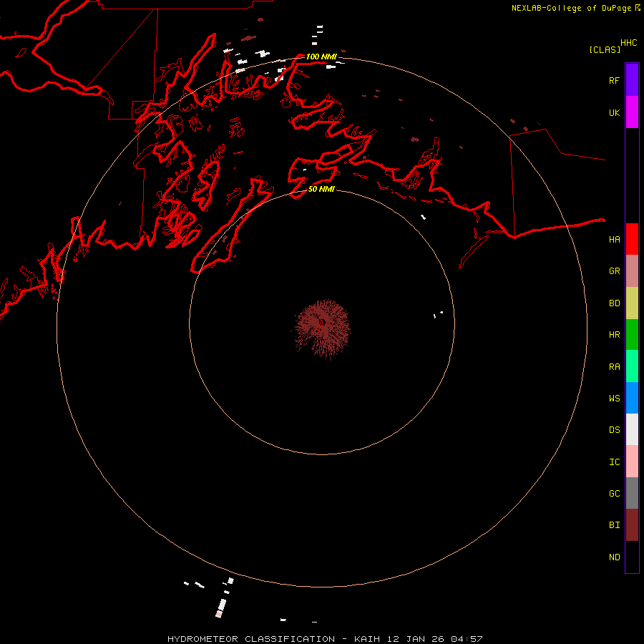This screenshot has height=644, width=644.
Task: Click the ND black legend block
Action: pyautogui.click(x=632, y=557)
